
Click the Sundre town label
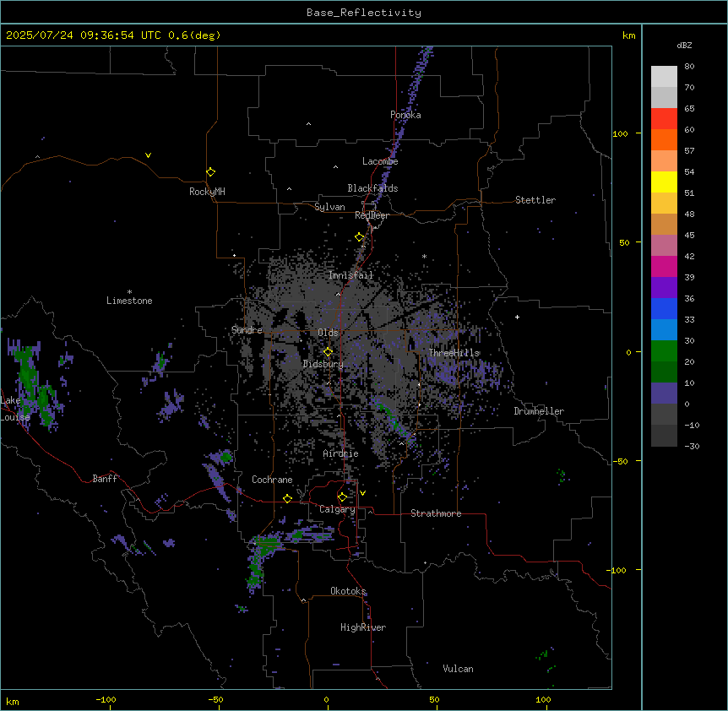coord(247,330)
